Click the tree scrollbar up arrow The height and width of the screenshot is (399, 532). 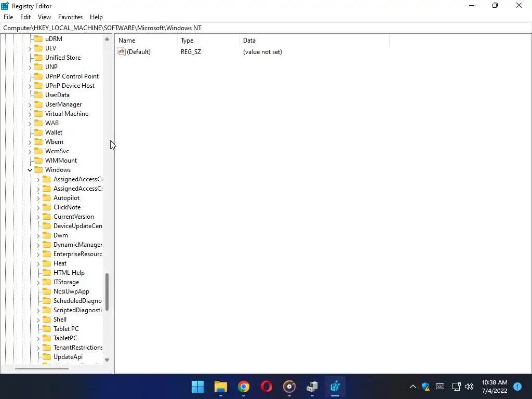[107, 39]
